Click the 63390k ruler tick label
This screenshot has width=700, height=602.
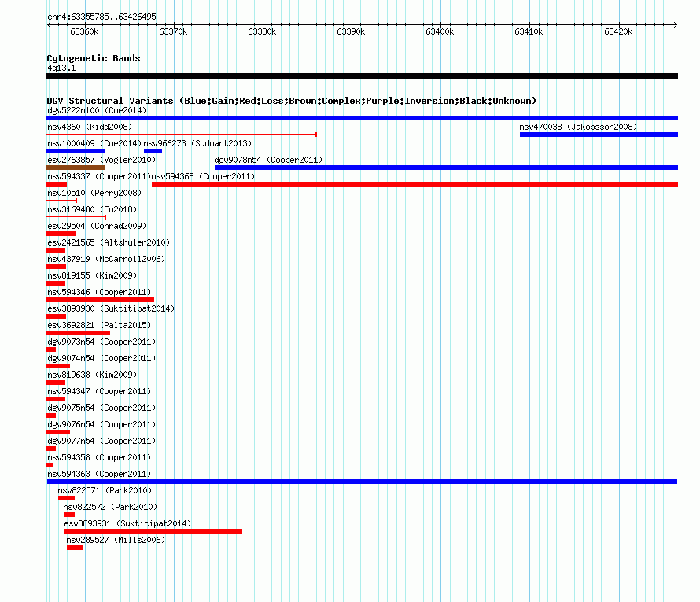[351, 31]
